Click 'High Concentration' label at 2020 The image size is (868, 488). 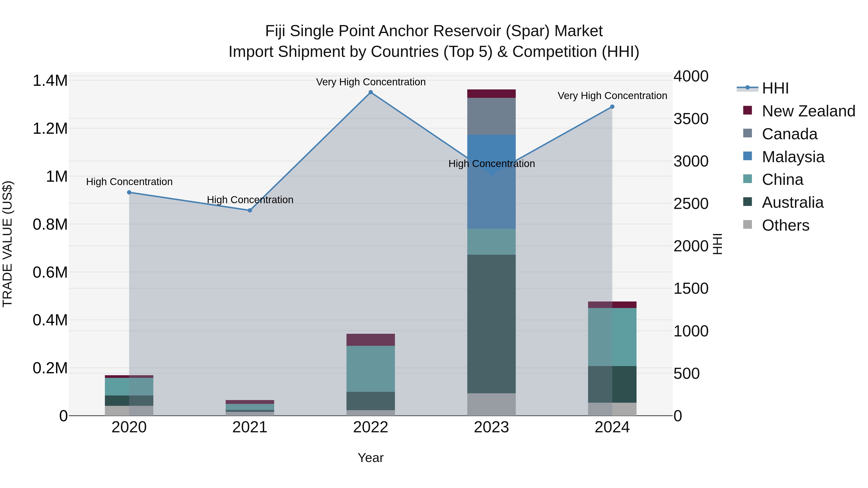click(x=129, y=182)
